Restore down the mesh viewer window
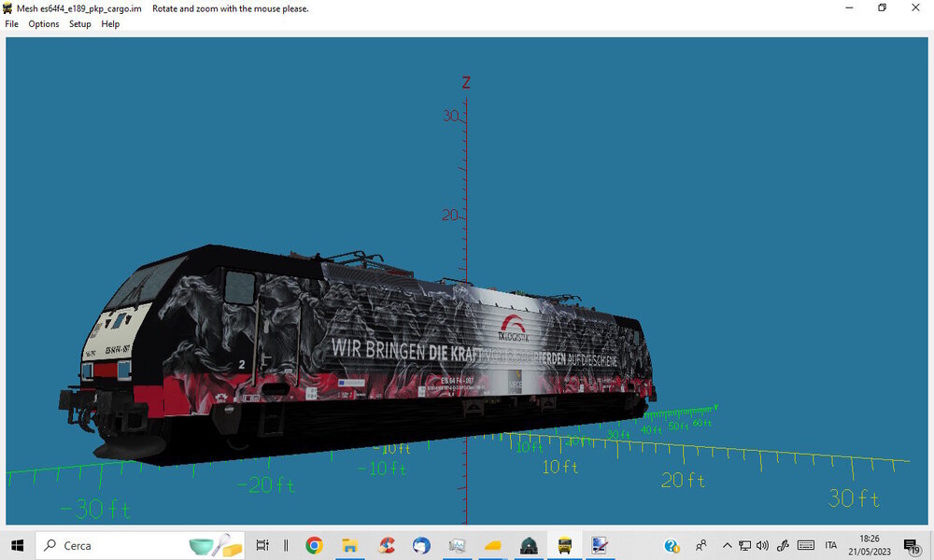 [883, 7]
